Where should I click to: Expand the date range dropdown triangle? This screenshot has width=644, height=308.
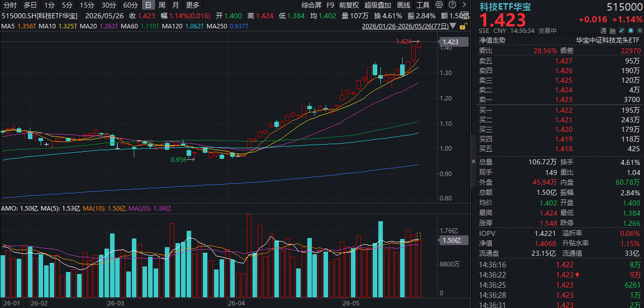[453, 26]
